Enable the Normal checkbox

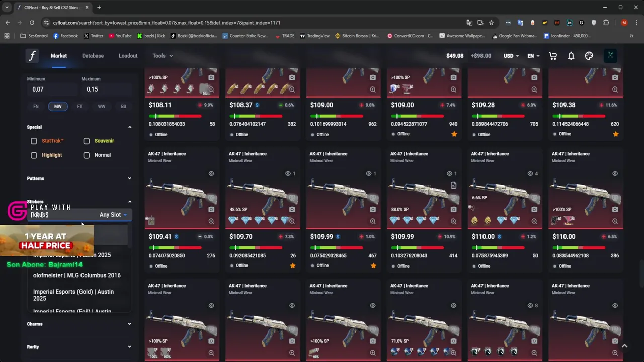click(x=87, y=155)
